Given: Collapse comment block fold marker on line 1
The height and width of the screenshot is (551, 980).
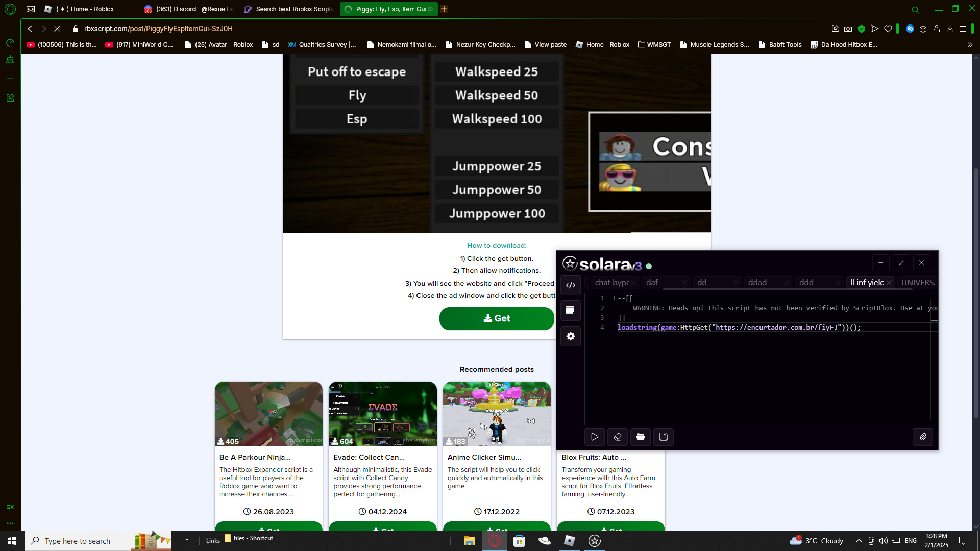Looking at the screenshot, I should (x=612, y=298).
